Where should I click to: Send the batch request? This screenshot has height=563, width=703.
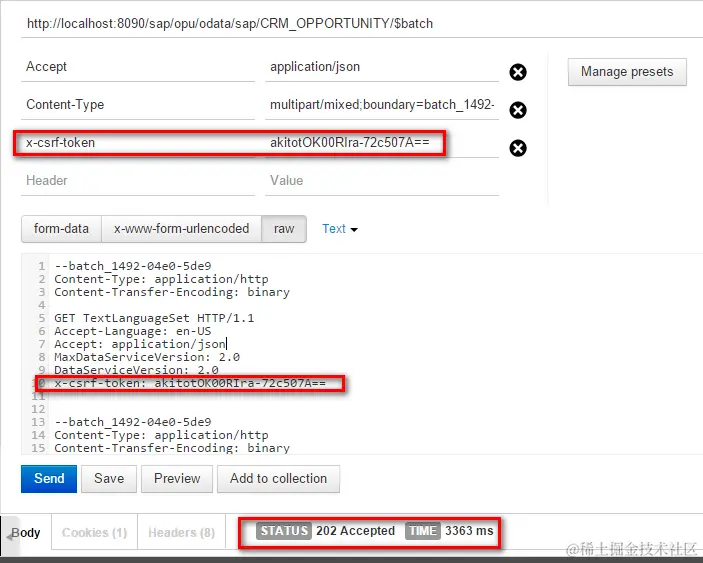(x=49, y=479)
